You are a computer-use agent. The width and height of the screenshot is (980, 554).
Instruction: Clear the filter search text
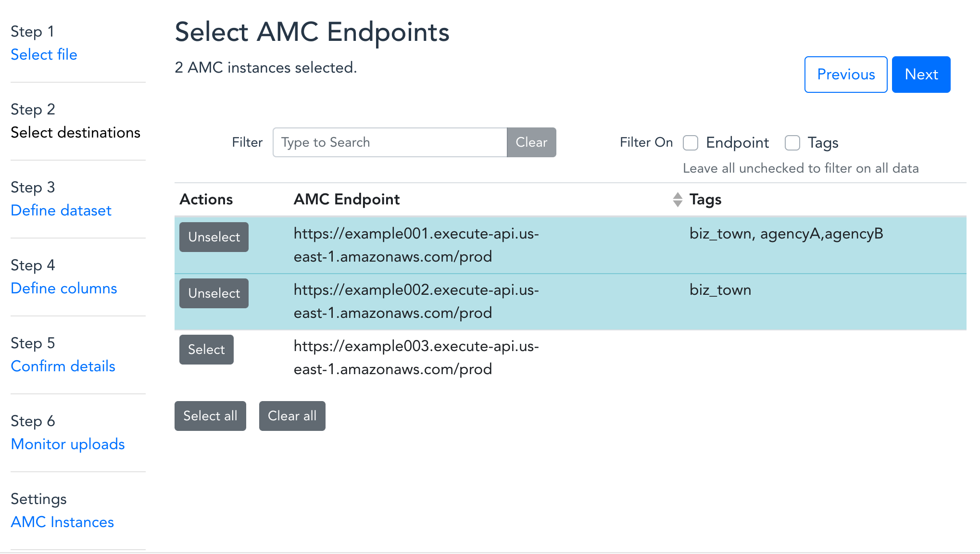tap(531, 142)
